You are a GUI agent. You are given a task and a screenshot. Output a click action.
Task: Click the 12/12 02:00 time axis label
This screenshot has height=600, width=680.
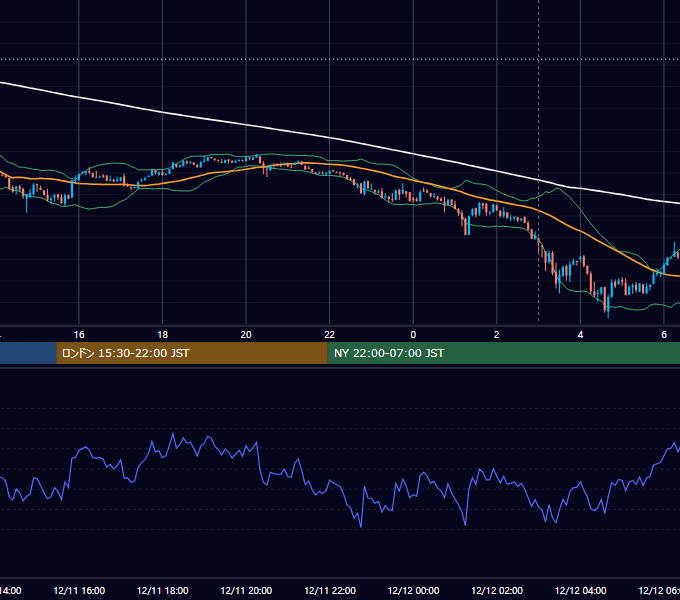click(497, 590)
